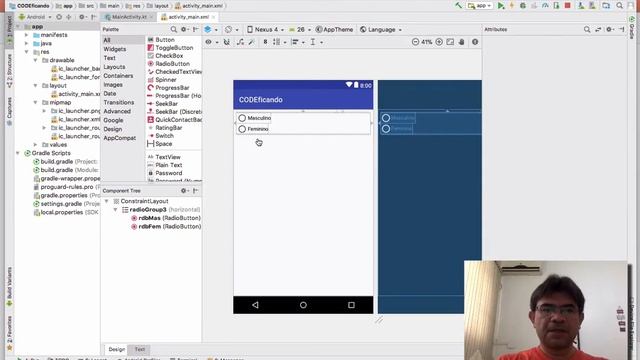Show warnings and errors icon
Screen dimensions: 640x360
[475, 42]
